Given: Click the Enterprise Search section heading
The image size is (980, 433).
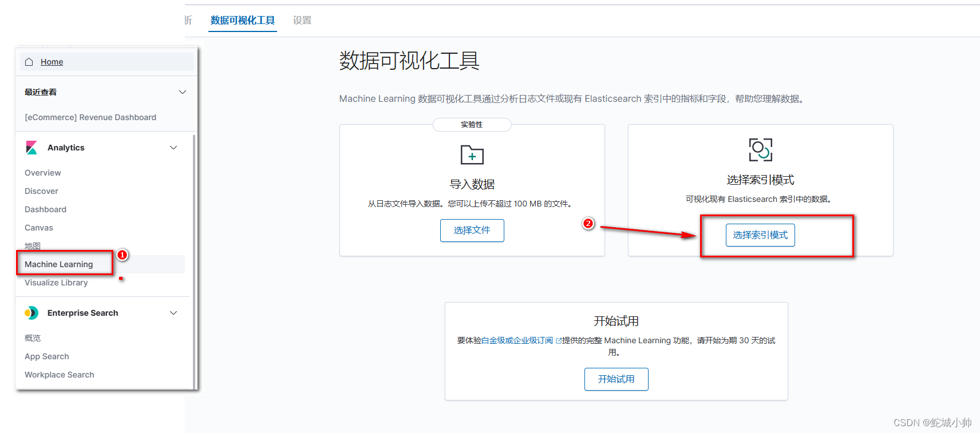Looking at the screenshot, I should (83, 313).
